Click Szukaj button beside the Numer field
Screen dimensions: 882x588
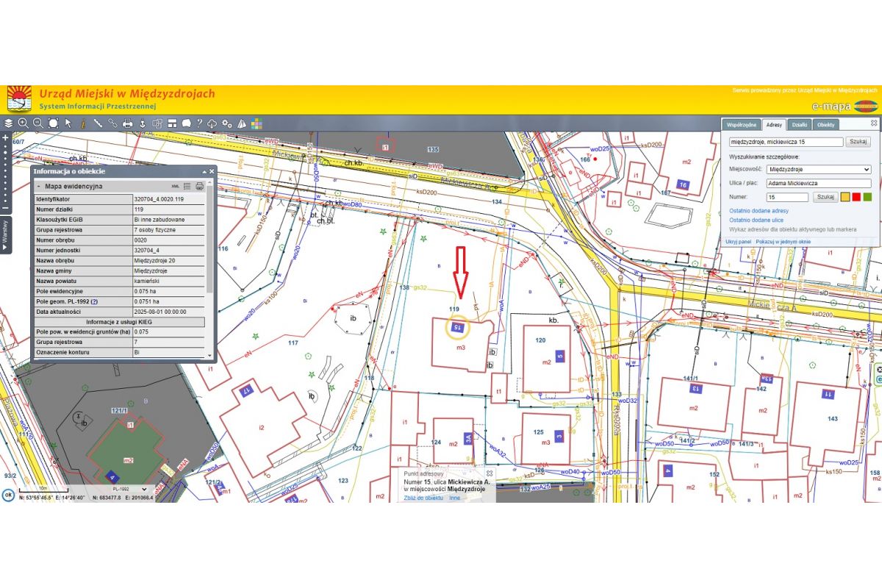pyautogui.click(x=825, y=197)
